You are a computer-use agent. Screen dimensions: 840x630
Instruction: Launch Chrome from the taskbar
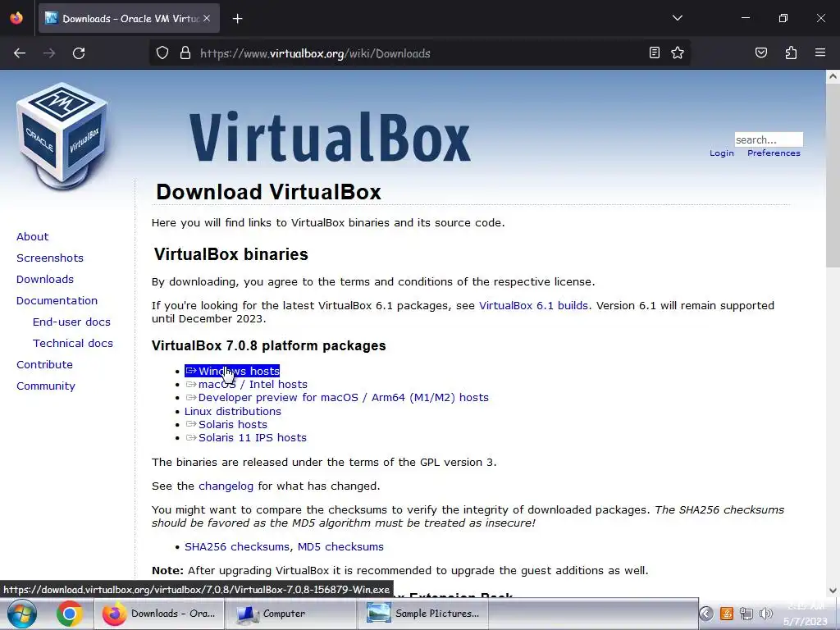coord(69,614)
